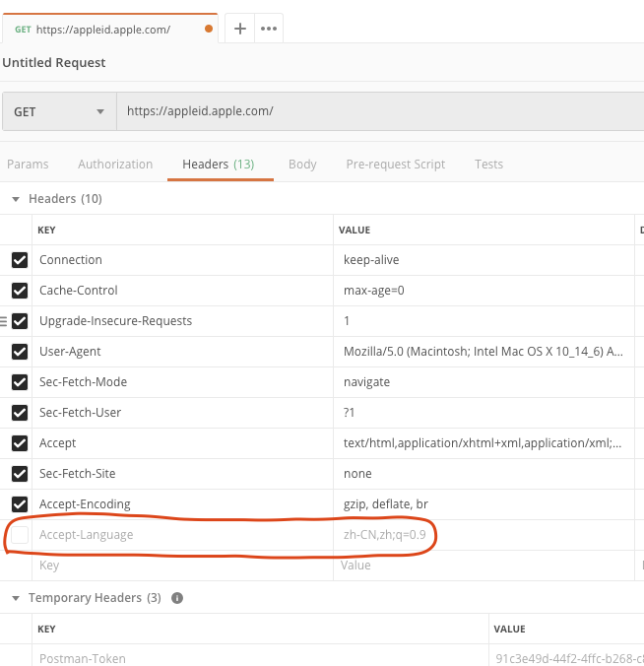Click the keep-alive value cell
The width and height of the screenshot is (644, 666).
(x=483, y=260)
